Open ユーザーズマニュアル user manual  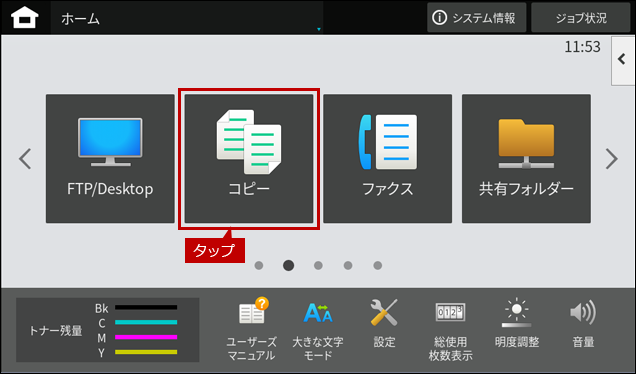(251, 329)
